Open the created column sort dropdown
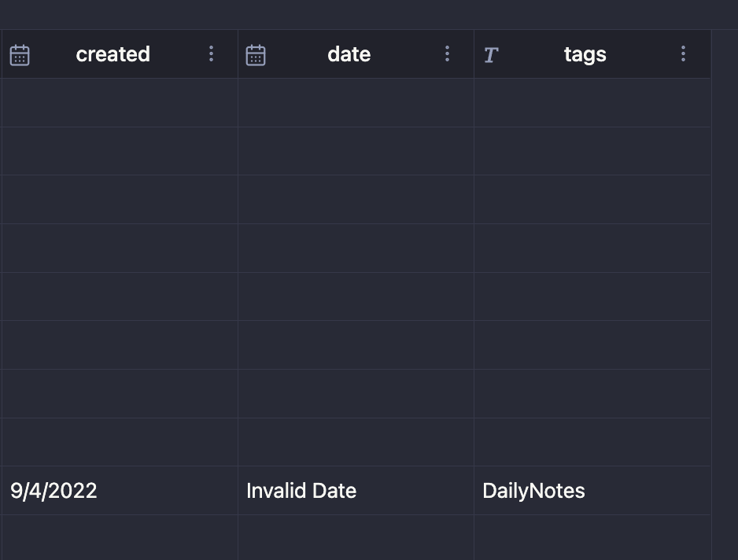This screenshot has height=560, width=738. coord(211,53)
